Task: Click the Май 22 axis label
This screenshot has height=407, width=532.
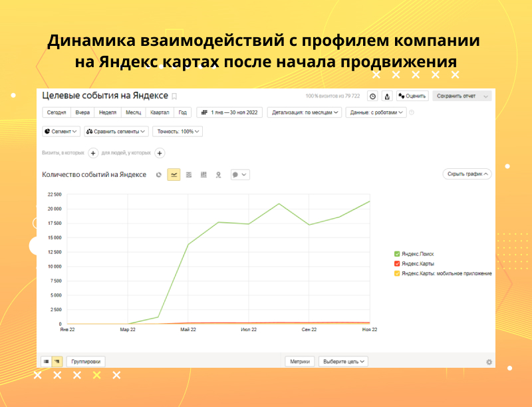Action: (188, 329)
